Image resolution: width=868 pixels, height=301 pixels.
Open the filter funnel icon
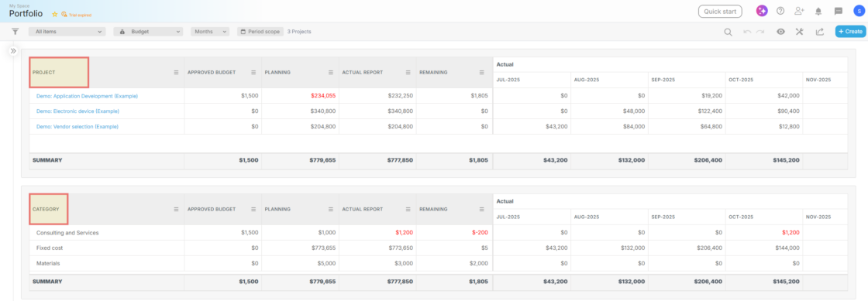pos(15,32)
